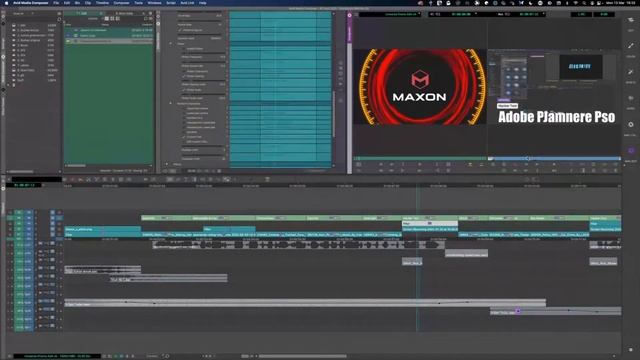Click the horizontal timeline scrollbar at the bottom
The width and height of the screenshot is (640, 360).
(302, 356)
